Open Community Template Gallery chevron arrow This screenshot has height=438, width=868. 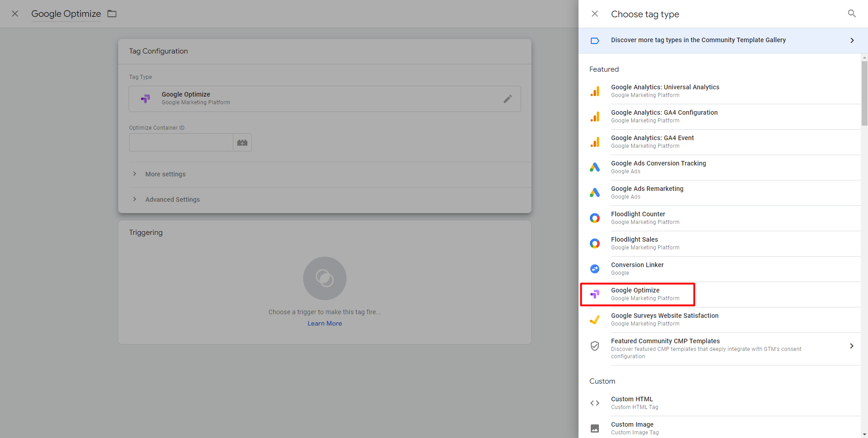coord(852,40)
